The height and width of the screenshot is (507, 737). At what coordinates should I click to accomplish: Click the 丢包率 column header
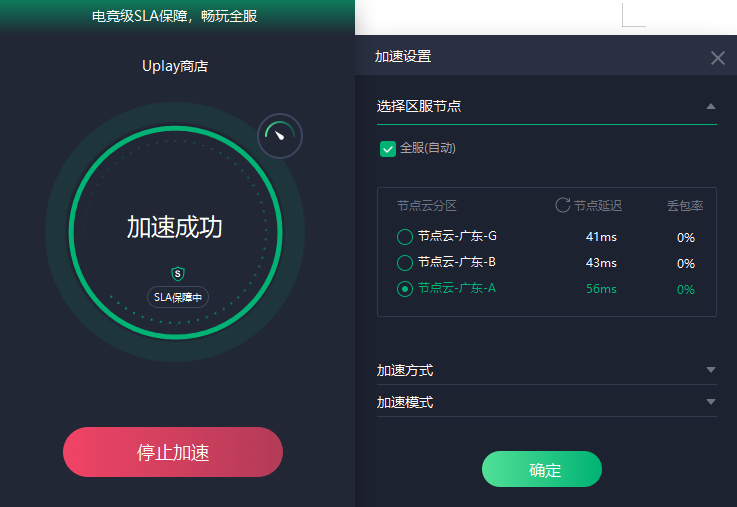pyautogui.click(x=685, y=205)
